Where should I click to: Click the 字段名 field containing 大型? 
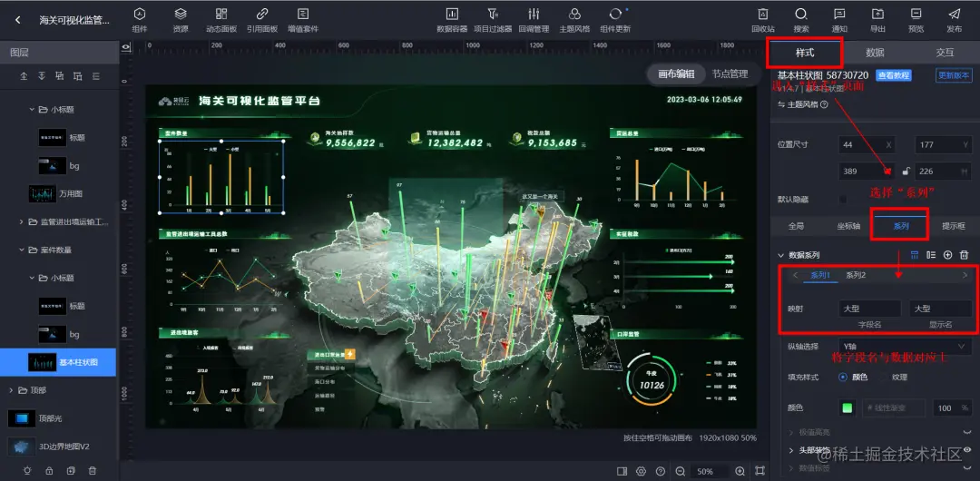869,309
